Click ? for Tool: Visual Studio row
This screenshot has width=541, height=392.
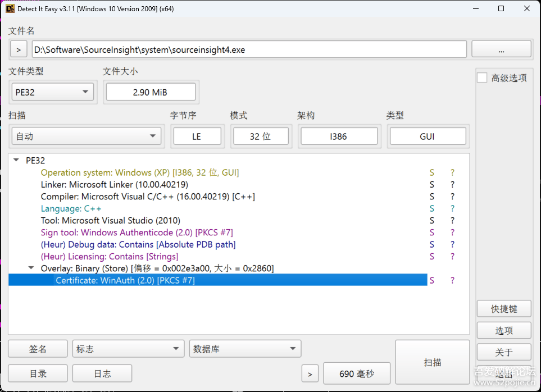[452, 220]
